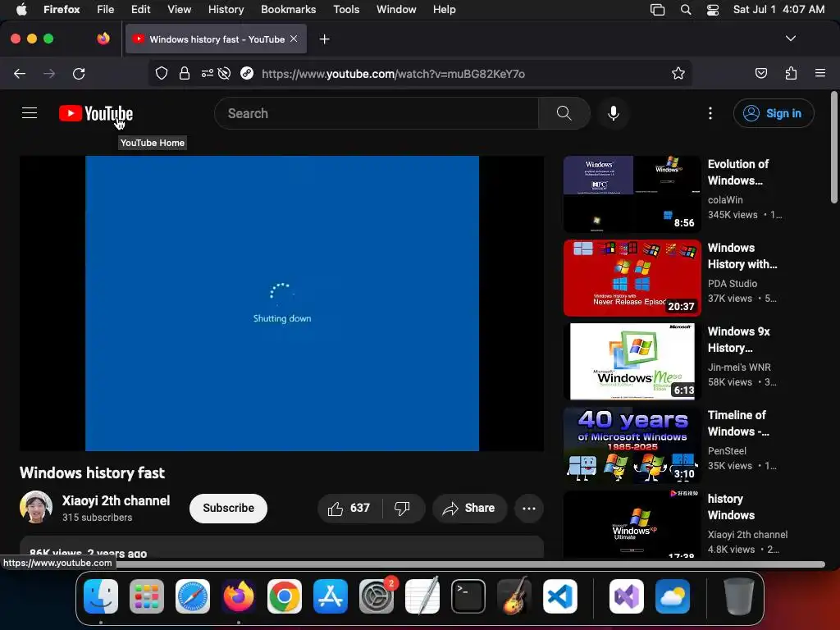Expand list all tabs chevron
This screenshot has width=840, height=630.
pyautogui.click(x=791, y=39)
